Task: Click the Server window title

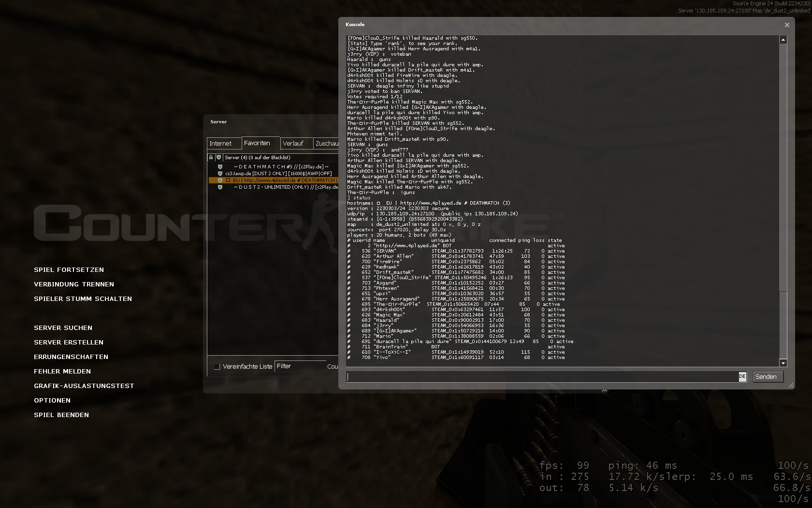Action: pyautogui.click(x=218, y=122)
